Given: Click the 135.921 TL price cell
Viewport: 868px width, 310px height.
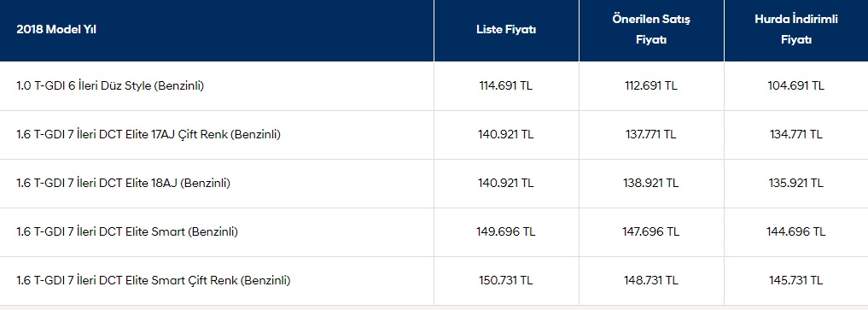Looking at the screenshot, I should pyautogui.click(x=796, y=184).
